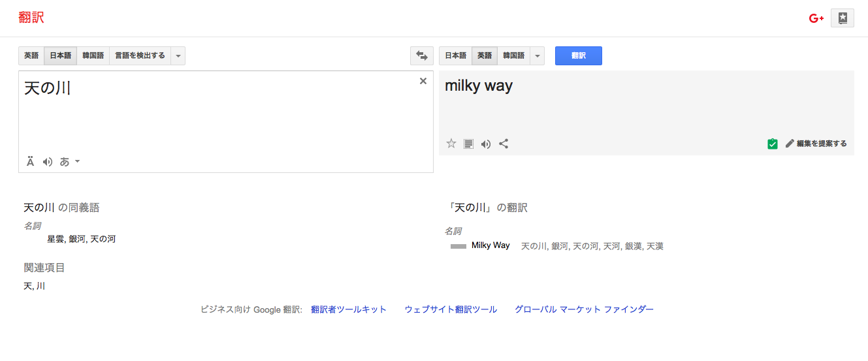Expand the source language list arrow
Image resolution: width=868 pixels, height=361 pixels.
[x=178, y=56]
